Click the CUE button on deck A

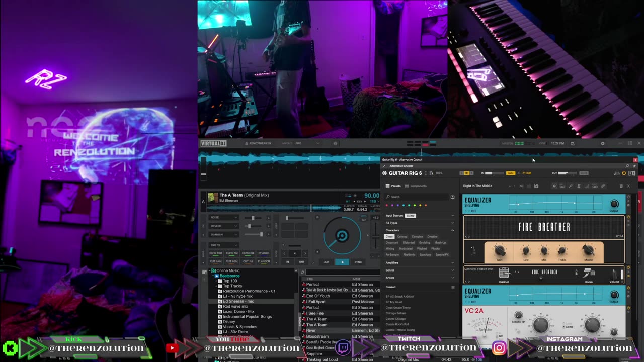coord(326,262)
